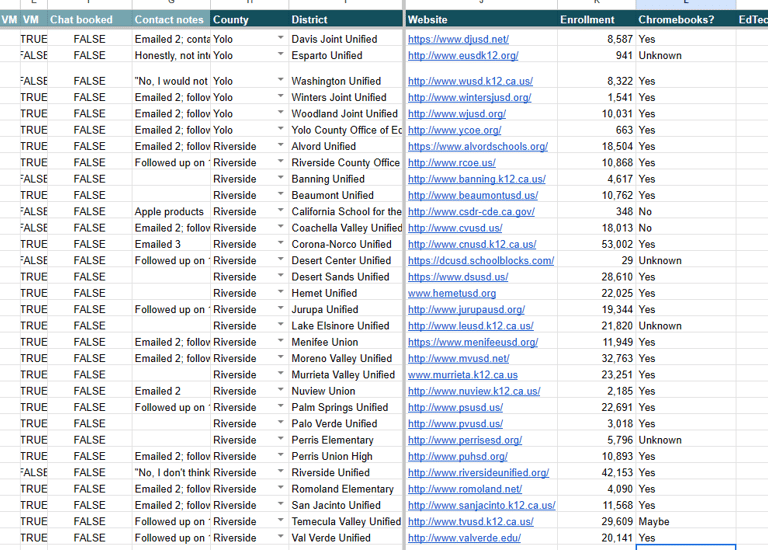Screen dimensions: 768x550
Task: Follow the csdr-cde.ca.gov link
Action: pyautogui.click(x=471, y=212)
